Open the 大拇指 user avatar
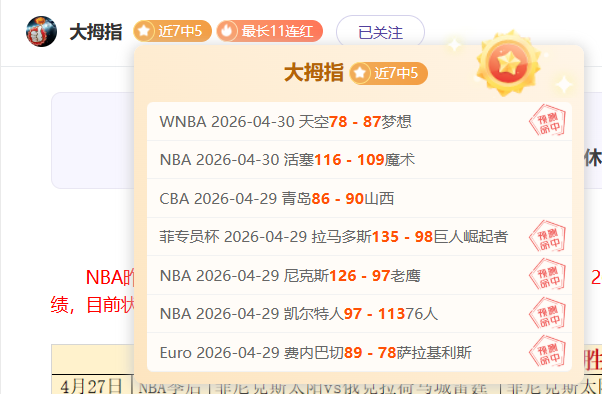 (41, 31)
